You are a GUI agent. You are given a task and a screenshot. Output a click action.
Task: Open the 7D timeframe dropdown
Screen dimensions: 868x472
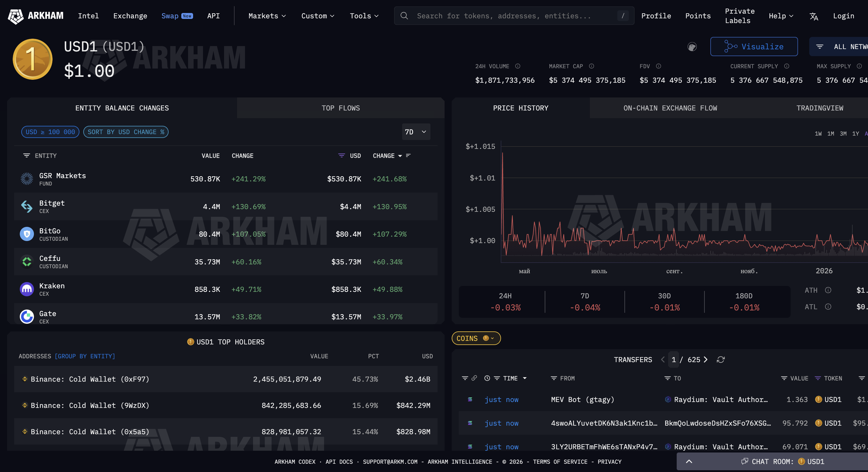click(x=416, y=132)
